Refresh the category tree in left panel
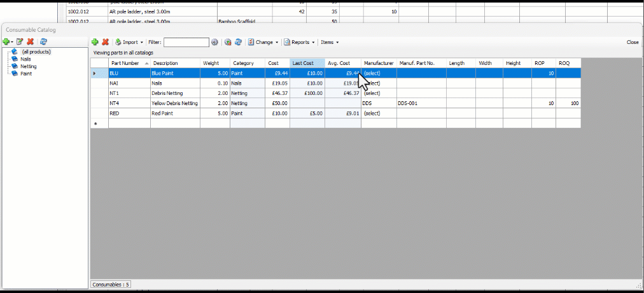Image resolution: width=644 pixels, height=293 pixels. tap(43, 41)
